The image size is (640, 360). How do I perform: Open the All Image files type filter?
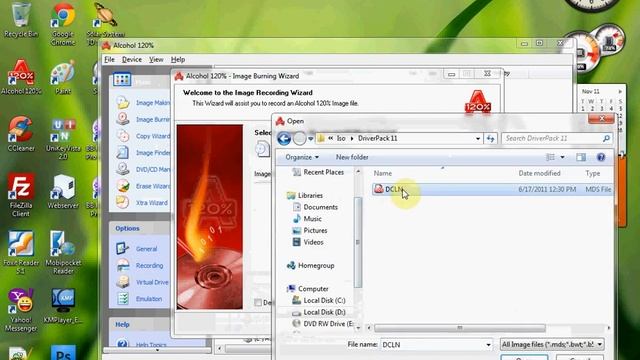(552, 344)
